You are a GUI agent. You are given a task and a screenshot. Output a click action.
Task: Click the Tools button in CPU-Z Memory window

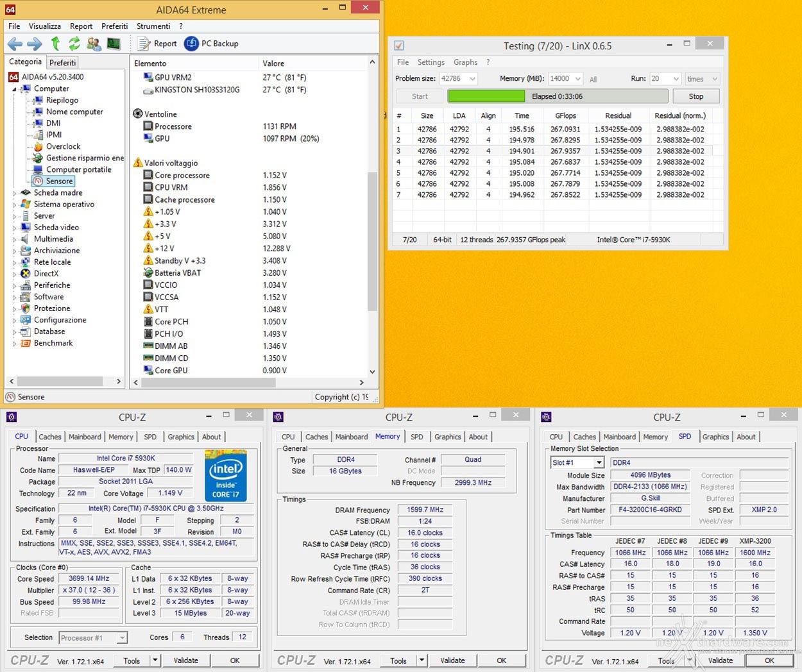398,660
